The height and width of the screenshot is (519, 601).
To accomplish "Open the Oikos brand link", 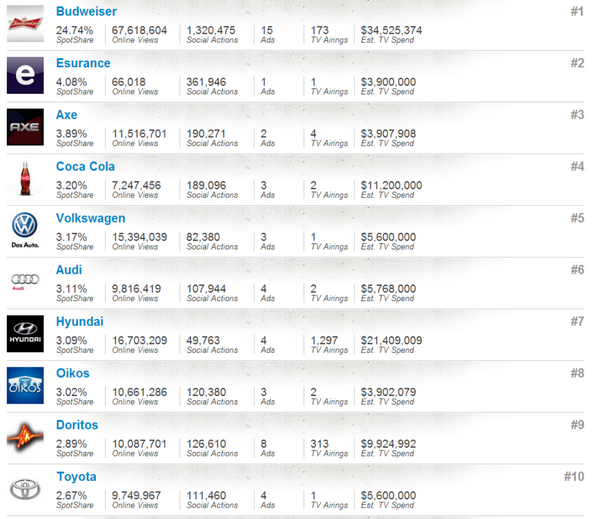I will pos(73,374).
